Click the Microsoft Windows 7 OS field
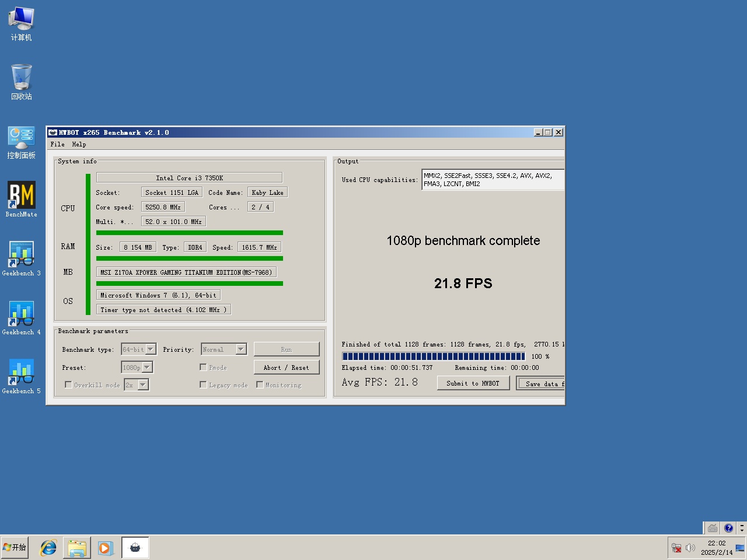This screenshot has width=747, height=560. coord(158,295)
